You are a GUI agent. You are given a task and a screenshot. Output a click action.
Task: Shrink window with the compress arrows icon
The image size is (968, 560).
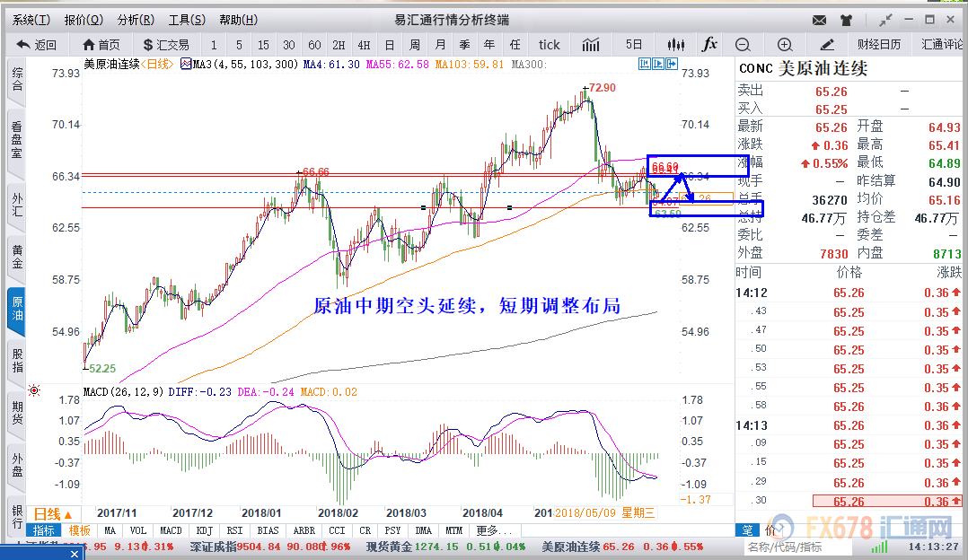[x=886, y=20]
